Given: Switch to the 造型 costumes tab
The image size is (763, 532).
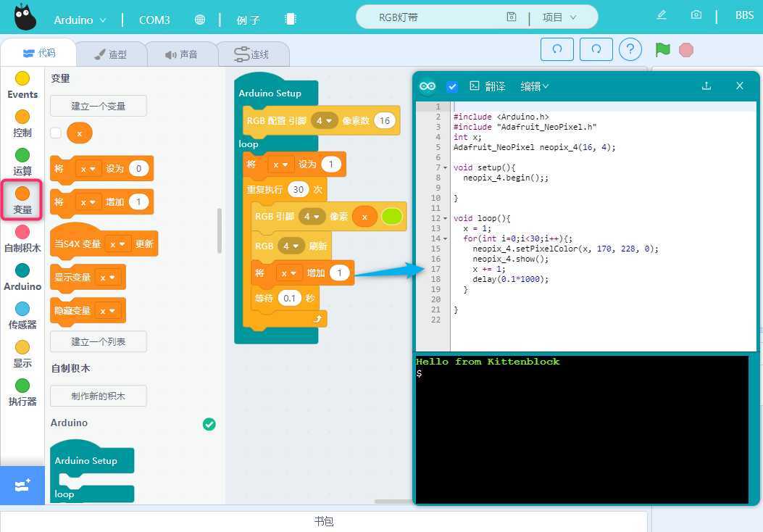Looking at the screenshot, I should click(111, 54).
